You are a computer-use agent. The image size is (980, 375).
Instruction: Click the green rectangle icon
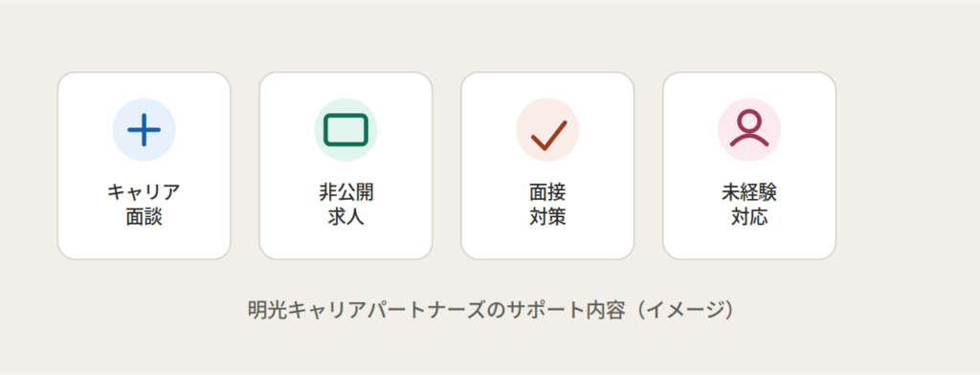(345, 130)
